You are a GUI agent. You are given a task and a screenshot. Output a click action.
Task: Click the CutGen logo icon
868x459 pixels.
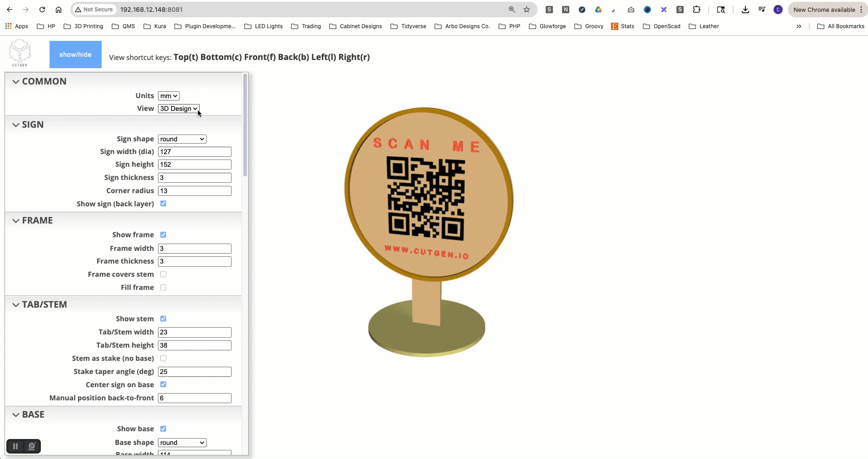20,53
